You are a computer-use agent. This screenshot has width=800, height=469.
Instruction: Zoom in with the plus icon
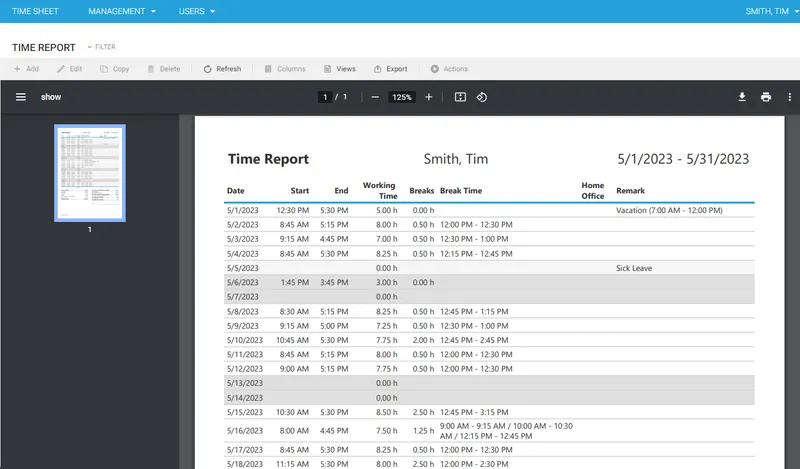click(x=429, y=97)
